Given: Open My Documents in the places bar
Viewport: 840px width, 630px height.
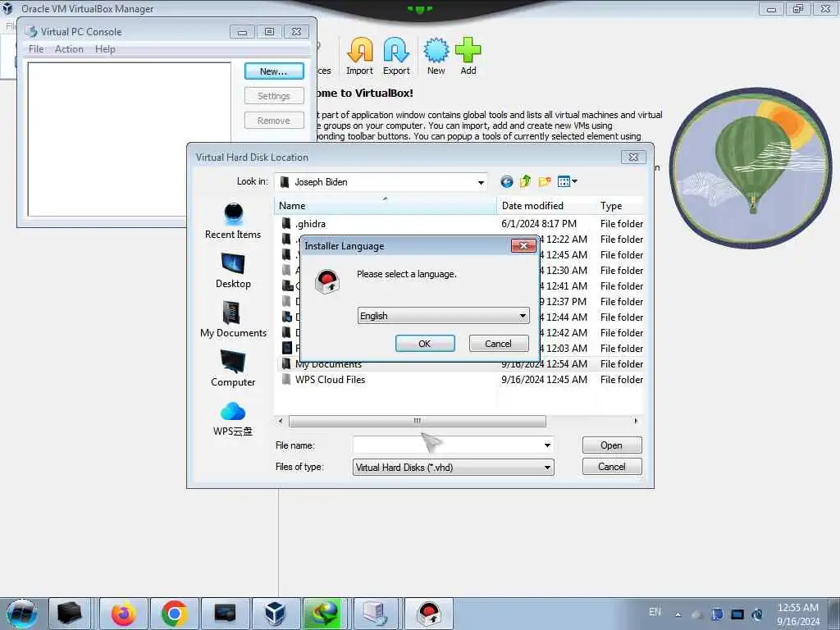Looking at the screenshot, I should (232, 319).
